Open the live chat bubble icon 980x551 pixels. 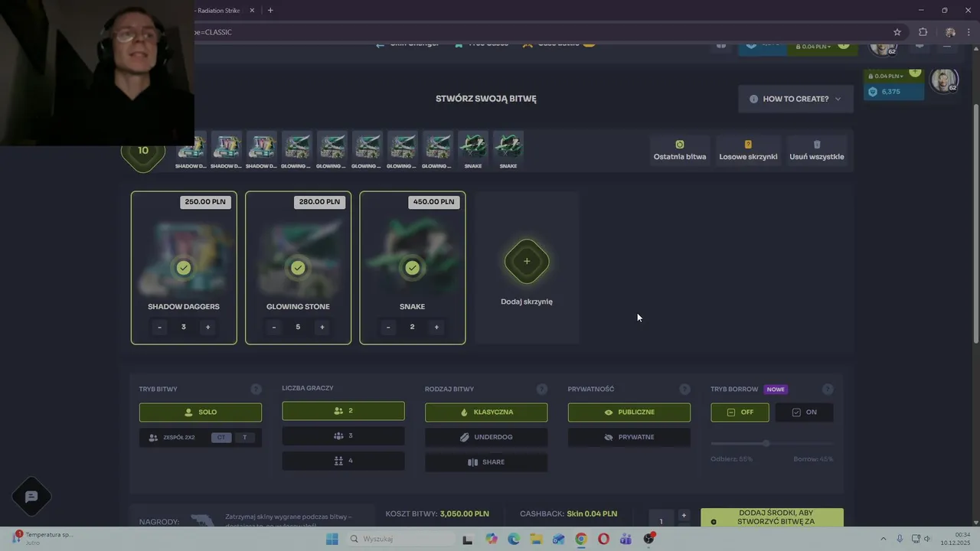[31, 497]
